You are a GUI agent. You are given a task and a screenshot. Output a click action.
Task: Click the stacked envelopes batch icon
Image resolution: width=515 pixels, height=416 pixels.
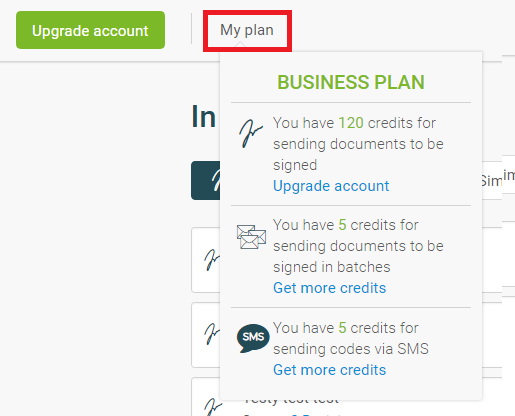click(251, 237)
